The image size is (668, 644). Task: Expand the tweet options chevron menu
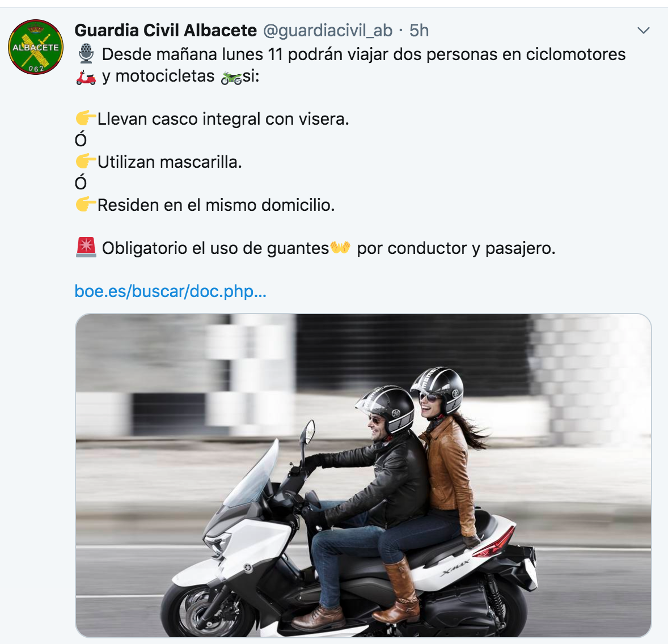[x=643, y=30]
